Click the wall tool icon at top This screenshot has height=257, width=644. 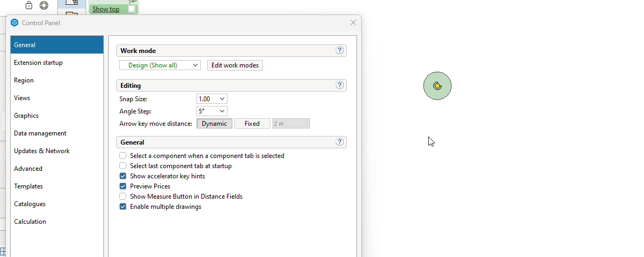coord(72,3)
